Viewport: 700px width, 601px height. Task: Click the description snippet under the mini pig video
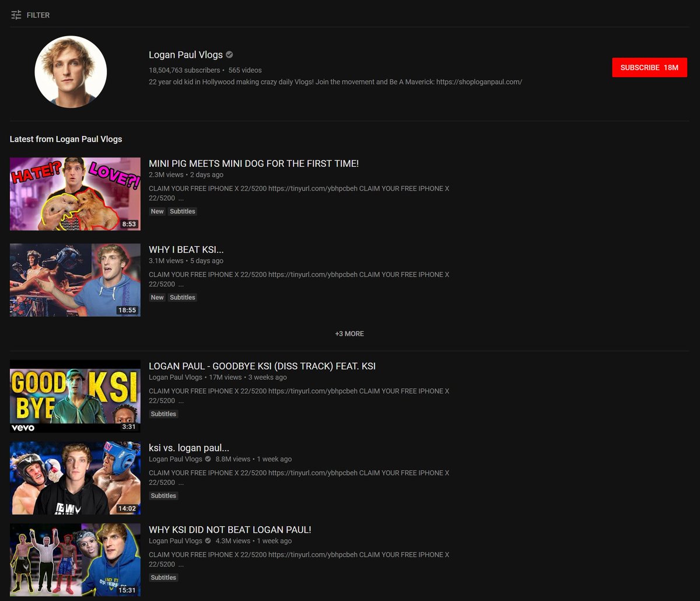pos(299,193)
